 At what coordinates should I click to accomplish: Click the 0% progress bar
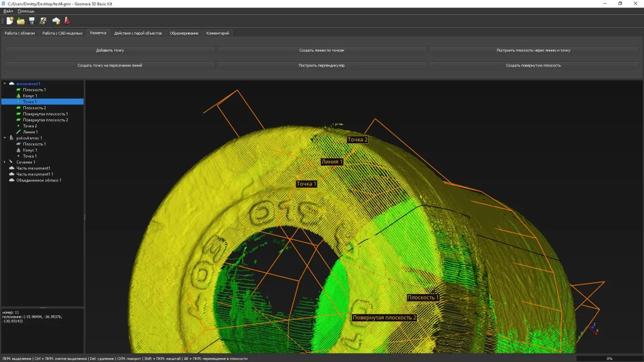coord(609,358)
